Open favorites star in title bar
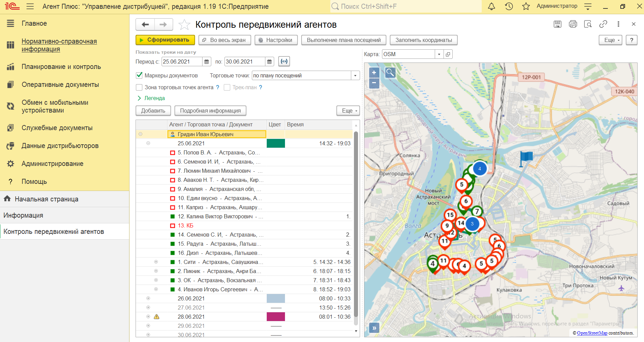Screen dimensions: 644x342 (526, 6)
